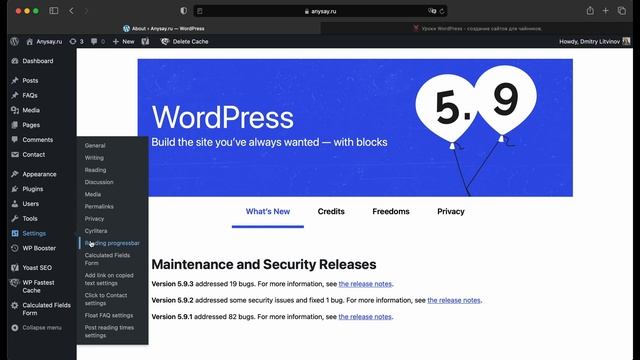
Task: Go to Pages in the sidebar
Action: (31, 125)
